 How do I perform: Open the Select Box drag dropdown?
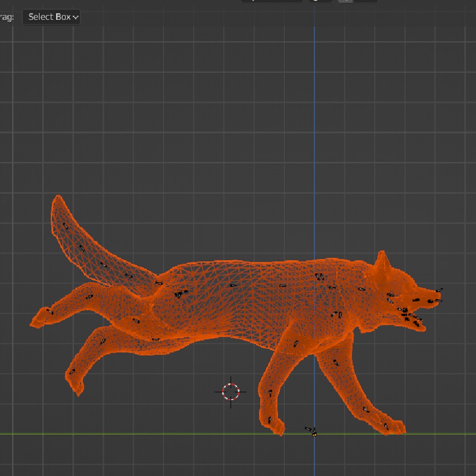coord(51,17)
